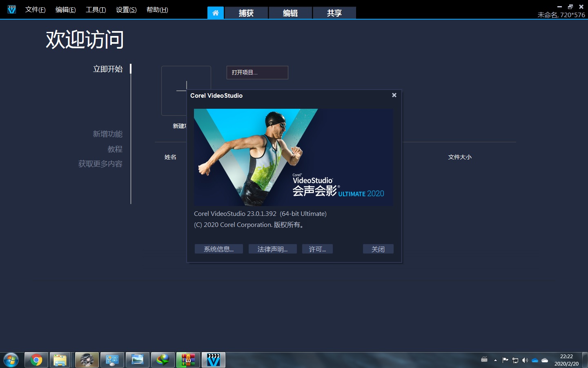
Task: Switch to the 捕获 tab
Action: [x=246, y=13]
